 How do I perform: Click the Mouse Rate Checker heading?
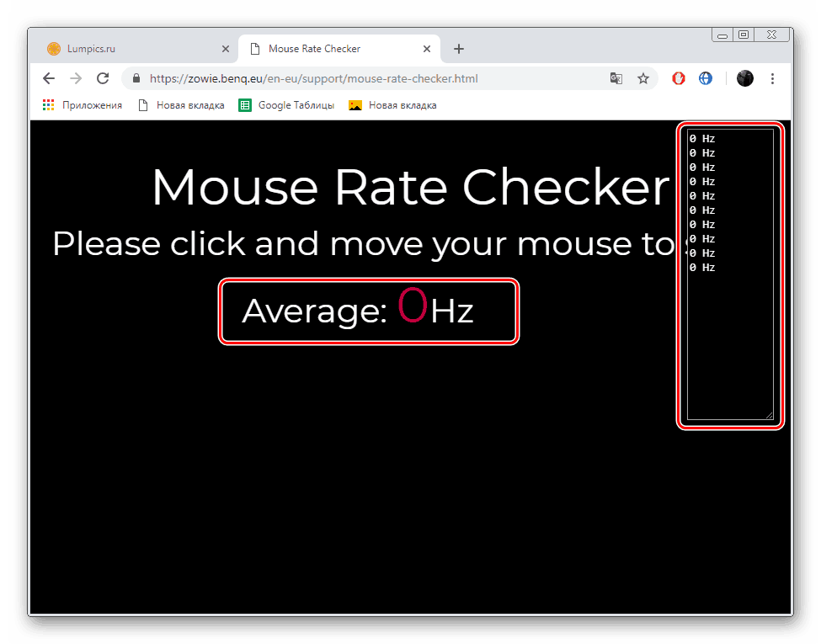click(x=411, y=187)
